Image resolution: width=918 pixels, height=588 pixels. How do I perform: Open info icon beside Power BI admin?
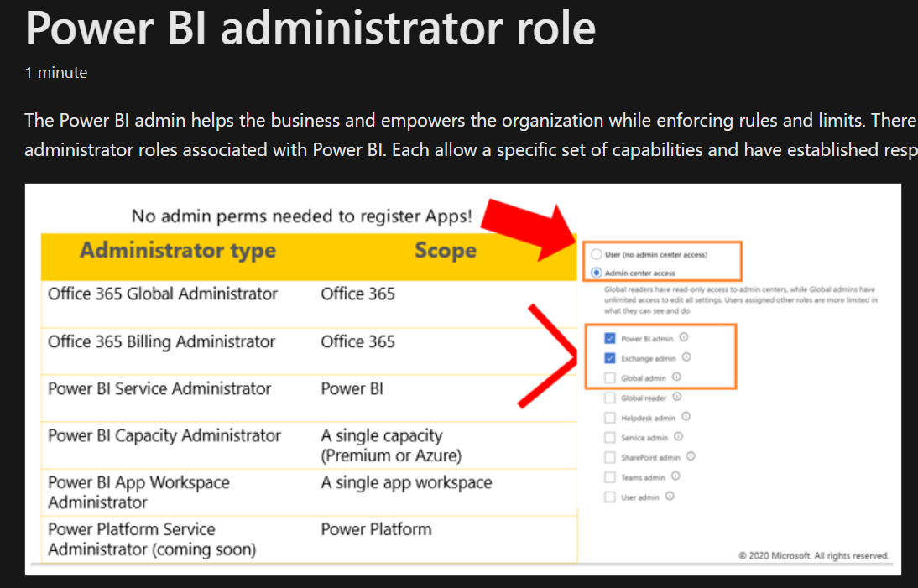[x=683, y=337]
